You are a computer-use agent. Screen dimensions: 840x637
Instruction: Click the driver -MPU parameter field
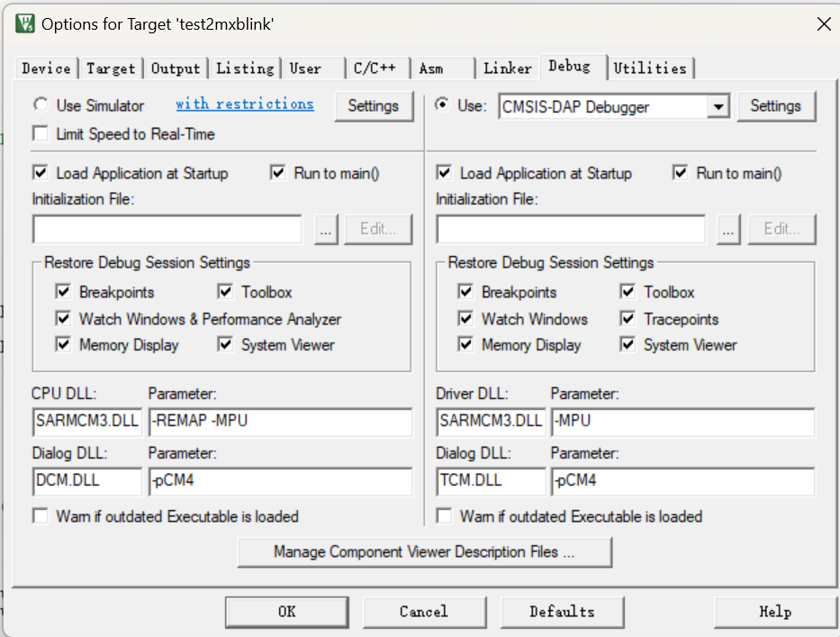[683, 422]
